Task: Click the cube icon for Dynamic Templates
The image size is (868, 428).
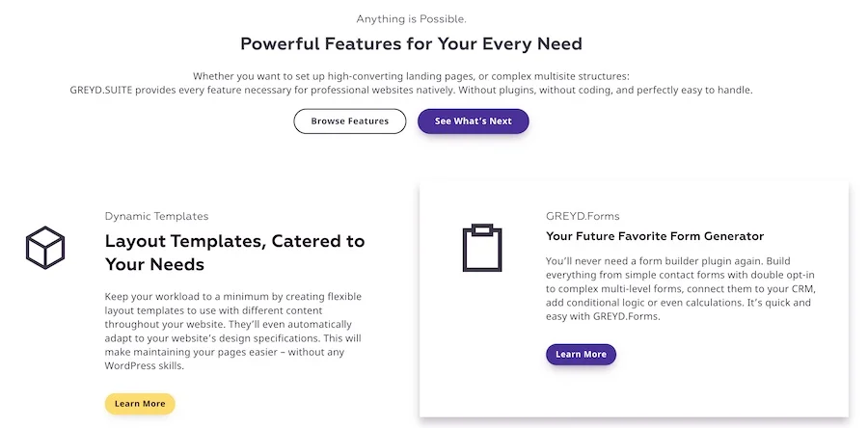Action: [x=44, y=248]
